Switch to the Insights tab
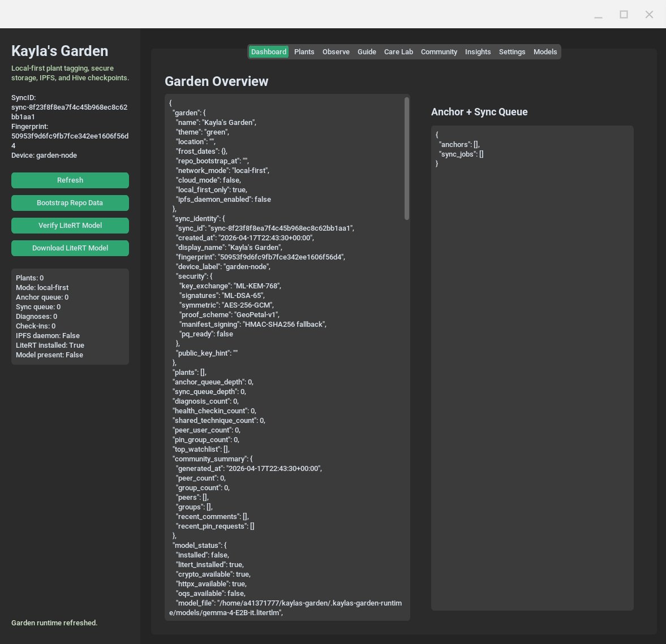This screenshot has width=666, height=644. (x=478, y=52)
